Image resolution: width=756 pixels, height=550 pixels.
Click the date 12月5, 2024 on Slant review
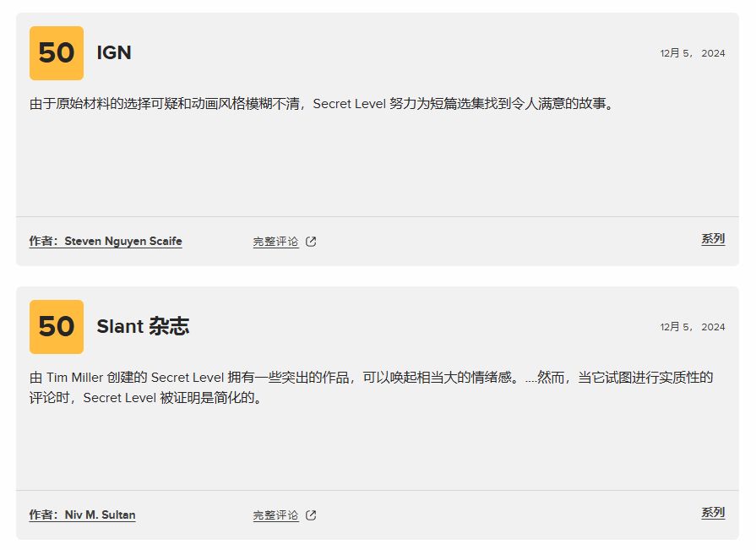coord(692,327)
